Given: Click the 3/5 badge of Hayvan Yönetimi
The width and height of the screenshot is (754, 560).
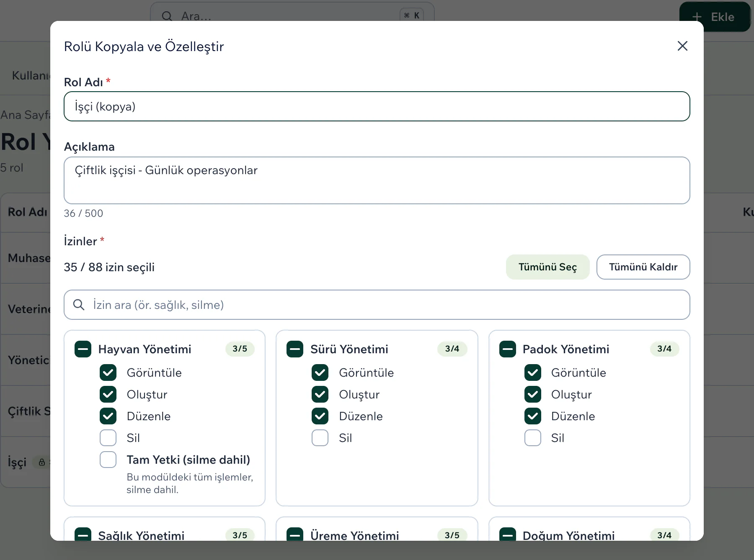Looking at the screenshot, I should click(240, 349).
